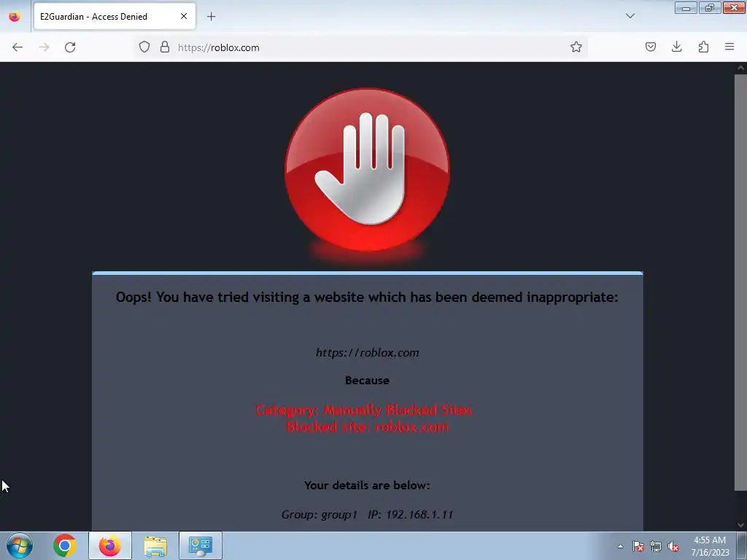Open Windows Explorer from the taskbar
Image resolution: width=747 pixels, height=560 pixels.
[155, 545]
